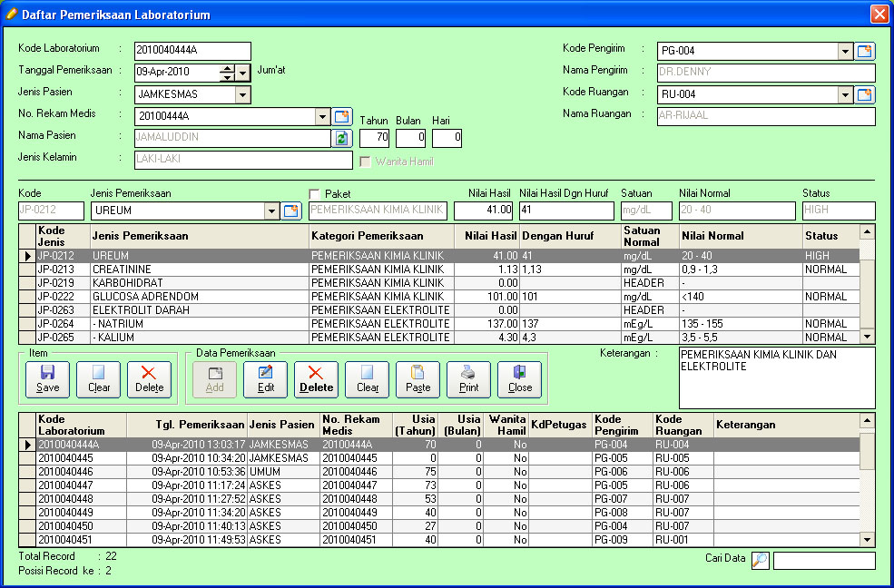894x588 pixels.
Task: Expand the Jenis Pasien dropdown
Action: [242, 94]
